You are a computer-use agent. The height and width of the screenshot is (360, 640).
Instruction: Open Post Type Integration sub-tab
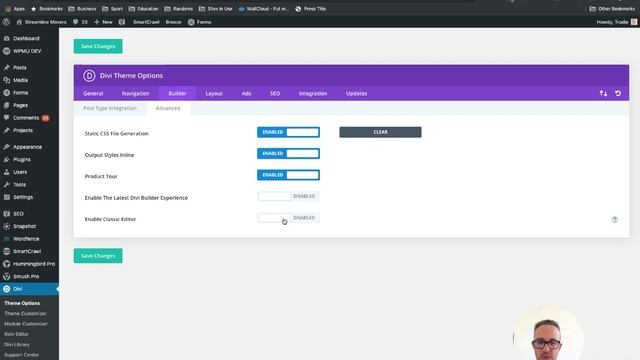[x=110, y=108]
